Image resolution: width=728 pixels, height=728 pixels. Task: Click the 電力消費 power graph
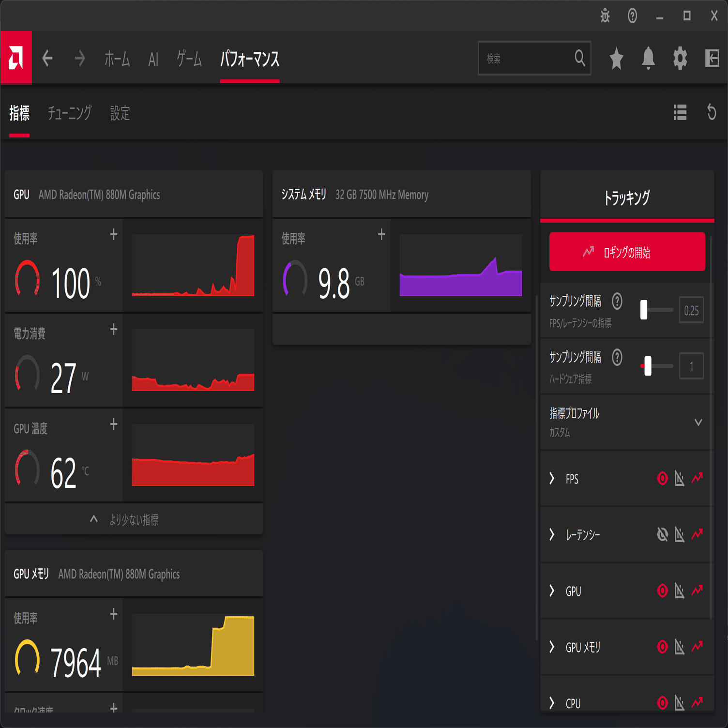tap(193, 360)
